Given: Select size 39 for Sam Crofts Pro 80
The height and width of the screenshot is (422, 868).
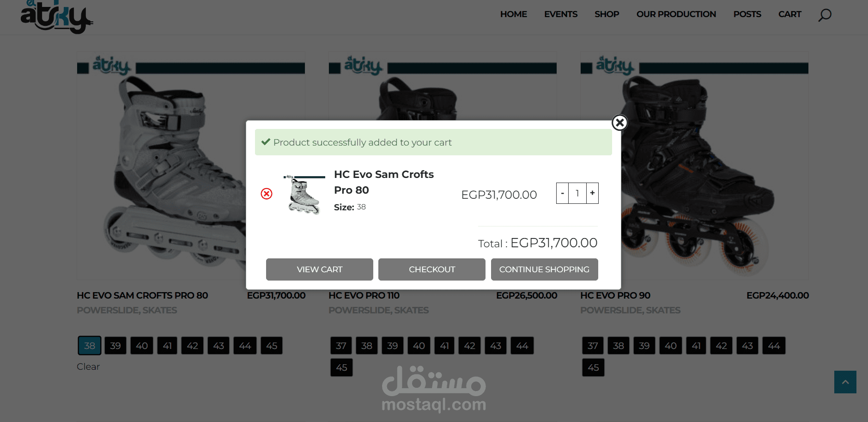Looking at the screenshot, I should [x=115, y=346].
